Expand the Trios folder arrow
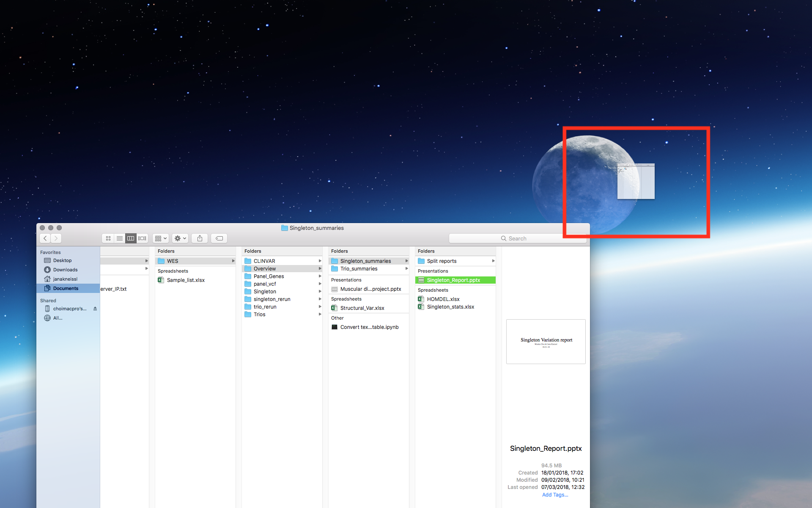Viewport: 812px width, 508px height. pyautogui.click(x=320, y=314)
